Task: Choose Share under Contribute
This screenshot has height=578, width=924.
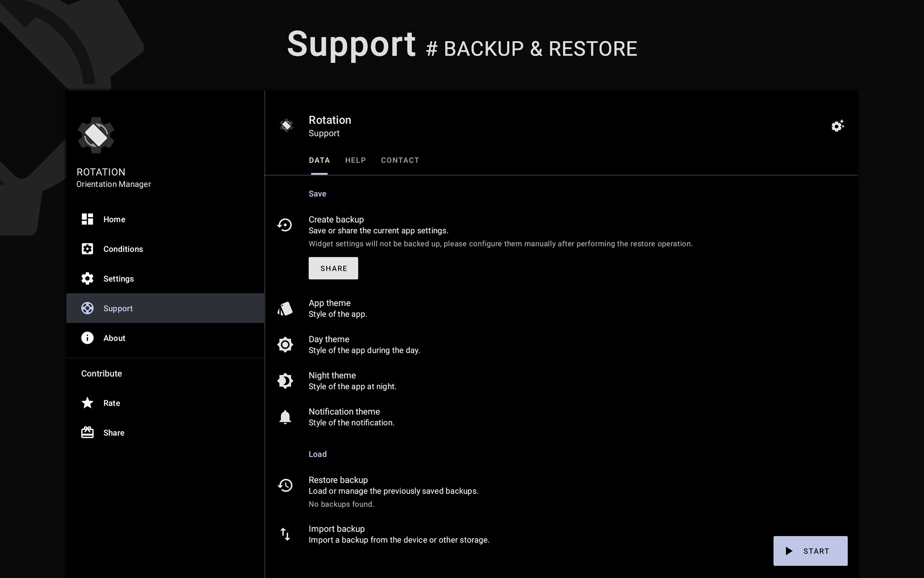Action: pyautogui.click(x=165, y=432)
